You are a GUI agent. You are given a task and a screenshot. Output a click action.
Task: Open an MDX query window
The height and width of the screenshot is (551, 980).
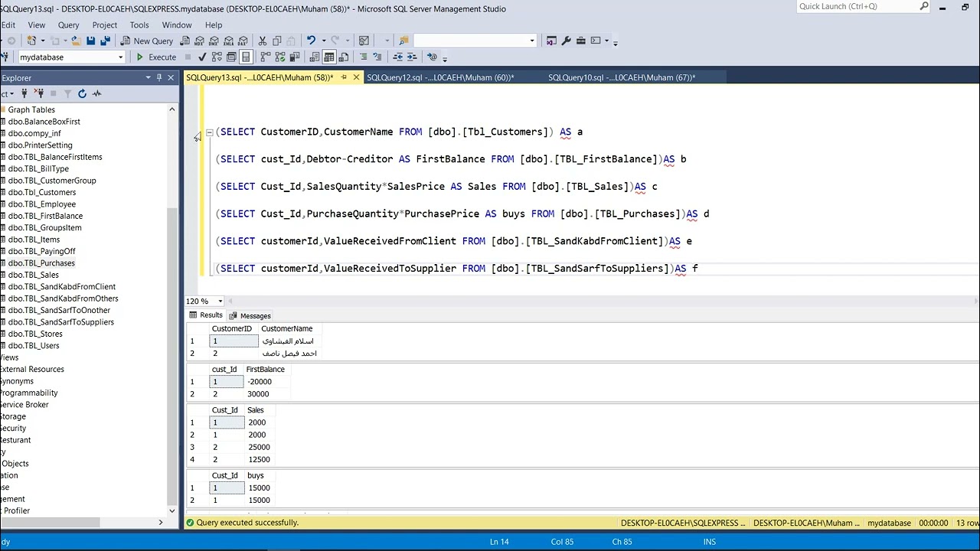pyautogui.click(x=199, y=41)
